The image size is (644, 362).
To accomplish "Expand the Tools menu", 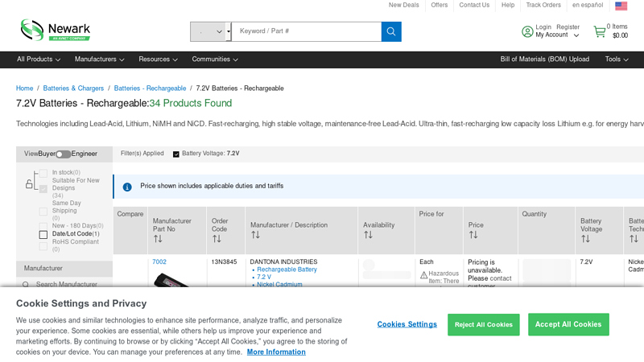I will [x=617, y=60].
